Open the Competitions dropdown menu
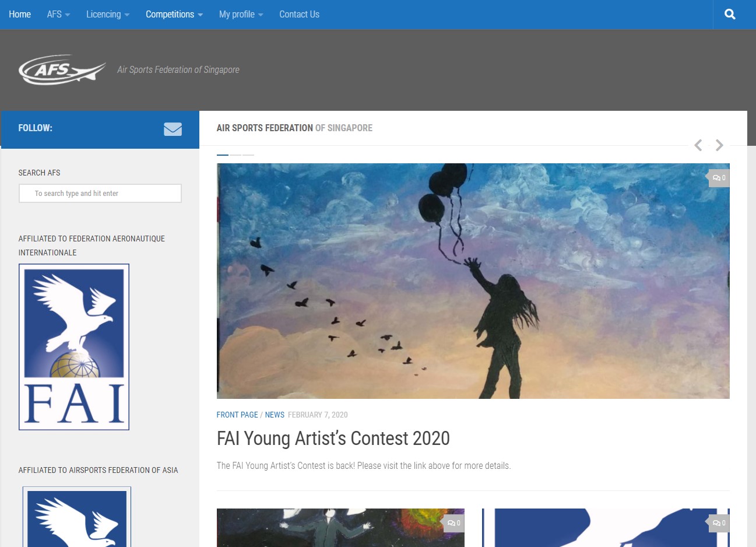The height and width of the screenshot is (547, 756). (174, 15)
